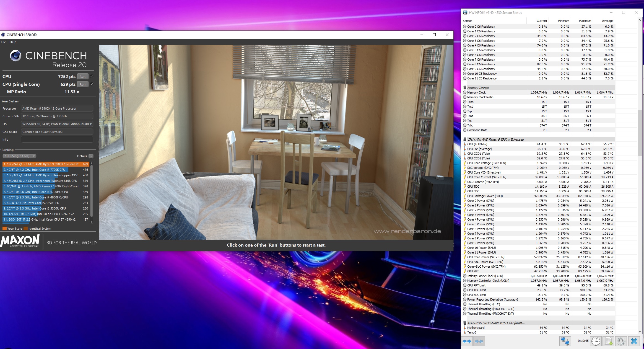
Task: Click the thermometer icon beside CPU CCD1 (Tdie)
Action: coord(464,154)
